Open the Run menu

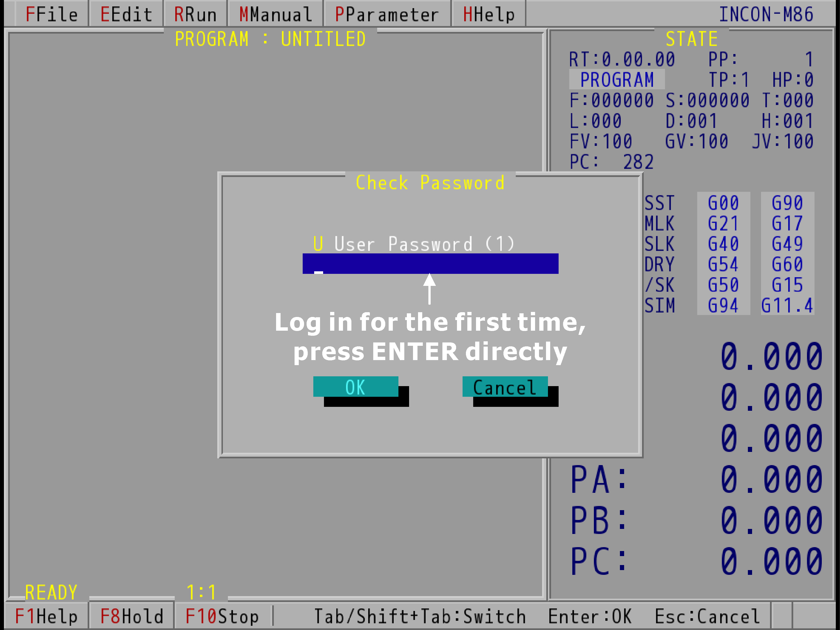coord(195,15)
